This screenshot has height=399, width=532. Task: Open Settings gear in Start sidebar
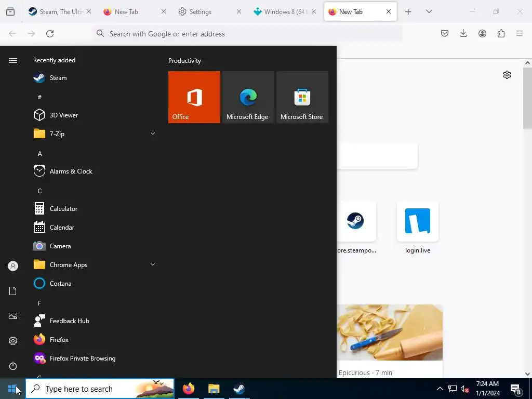click(x=13, y=341)
